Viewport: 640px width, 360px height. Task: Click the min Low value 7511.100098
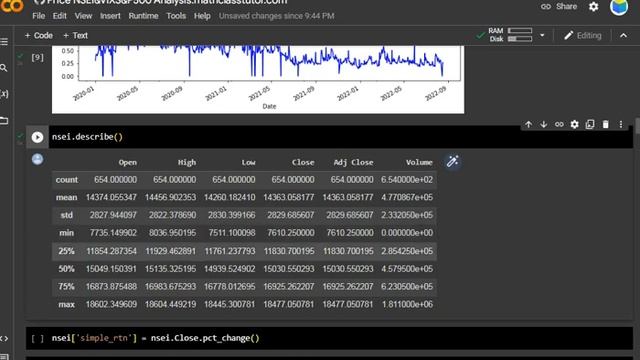pos(232,233)
